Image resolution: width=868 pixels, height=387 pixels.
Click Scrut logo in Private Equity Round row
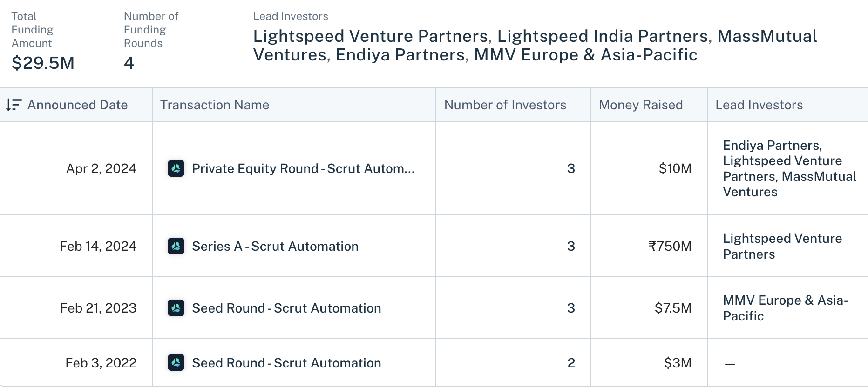tap(176, 168)
